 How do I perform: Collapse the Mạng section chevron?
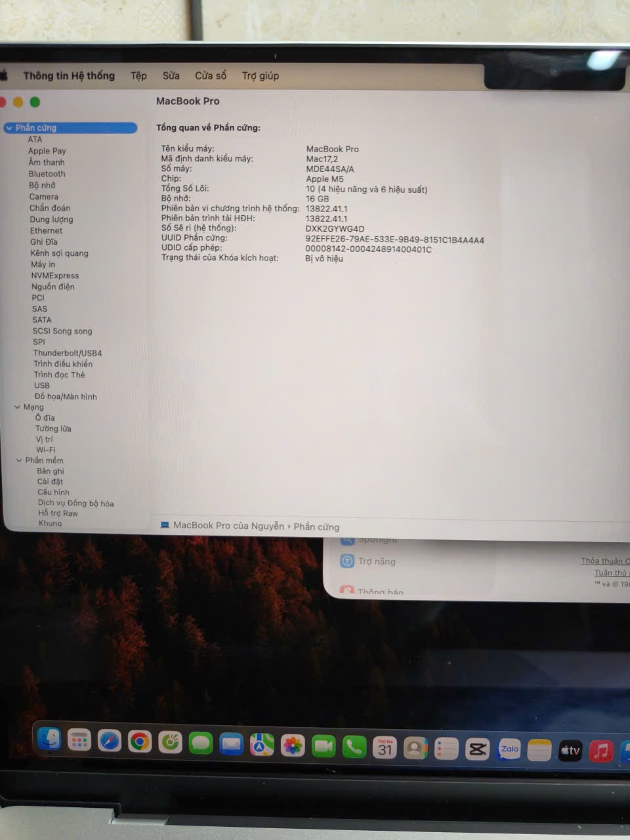point(18,408)
